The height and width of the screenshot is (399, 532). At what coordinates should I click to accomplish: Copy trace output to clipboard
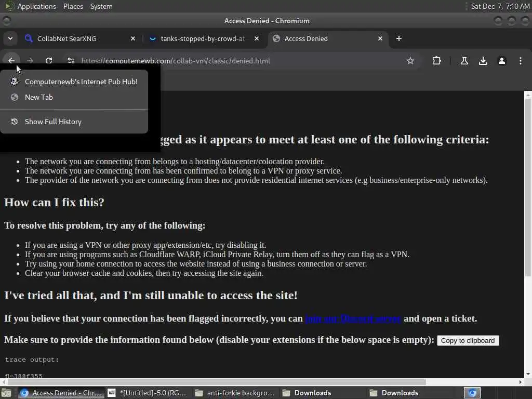click(468, 341)
